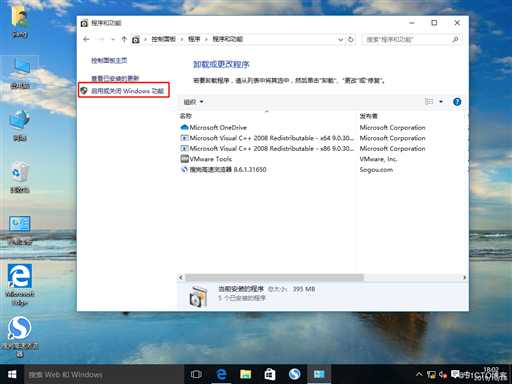The width and height of the screenshot is (512, 384).
Task: Click the search magnifier icon
Action: pyautogui.click(x=455, y=40)
